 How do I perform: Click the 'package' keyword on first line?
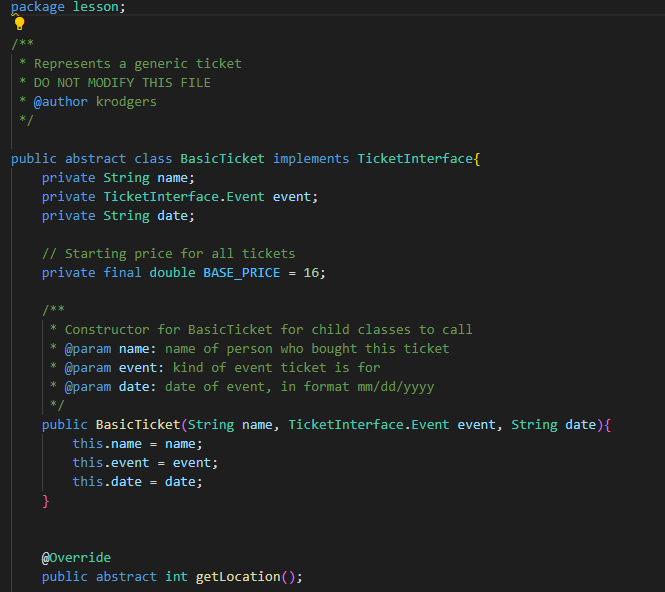[38, 7]
